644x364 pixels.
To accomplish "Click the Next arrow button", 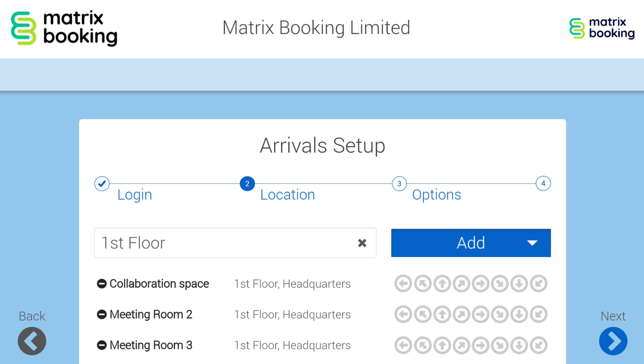I will [x=613, y=341].
